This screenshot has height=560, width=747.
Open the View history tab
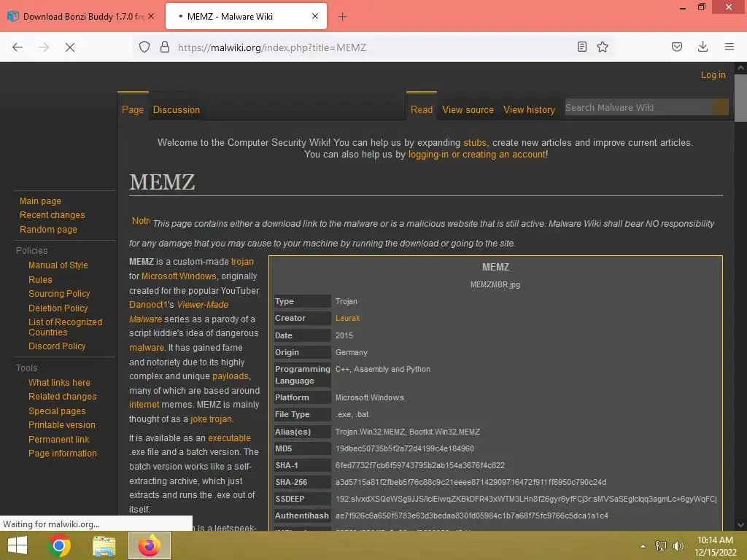530,109
